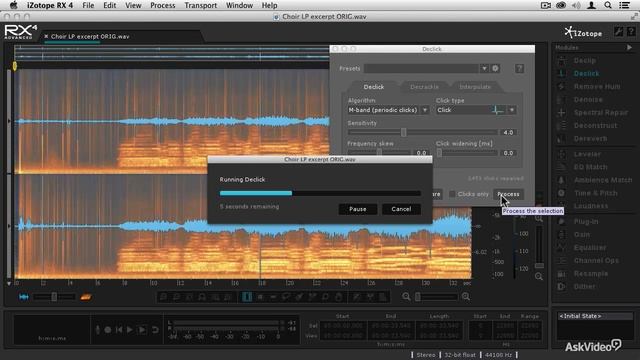
Task: Toggle the loop playback button
Action: [155, 330]
